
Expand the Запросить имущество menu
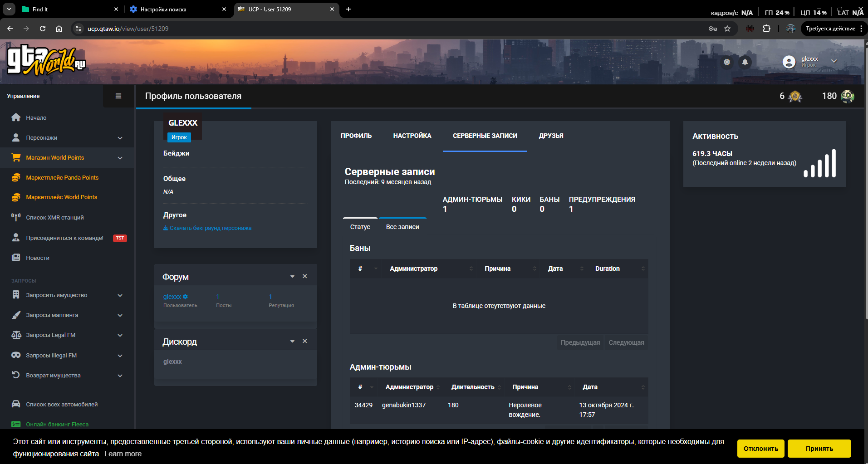(x=120, y=295)
